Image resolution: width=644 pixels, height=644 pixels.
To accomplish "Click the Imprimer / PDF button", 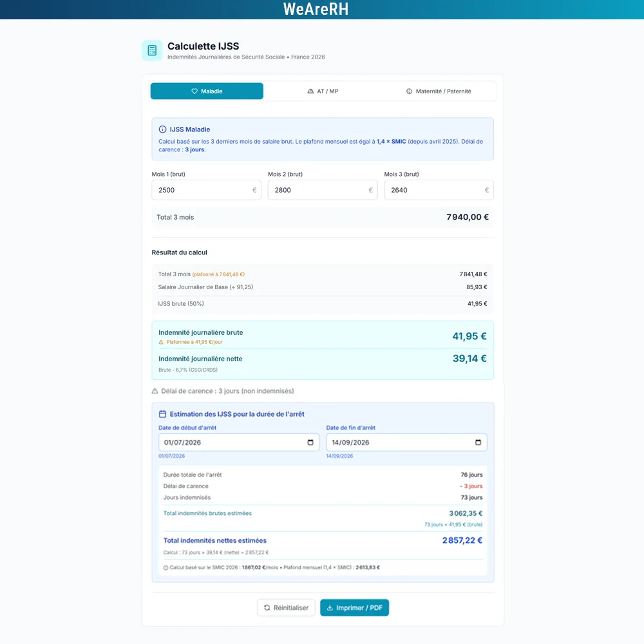I will 354,608.
